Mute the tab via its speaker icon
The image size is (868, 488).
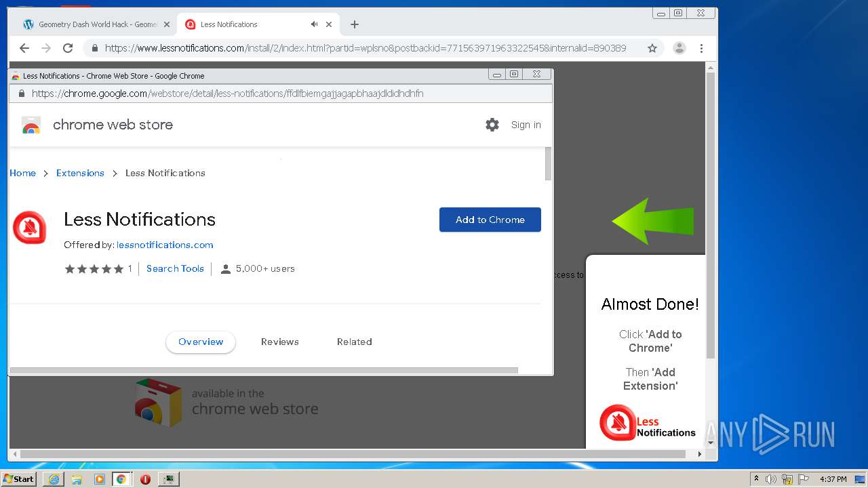pyautogui.click(x=315, y=24)
